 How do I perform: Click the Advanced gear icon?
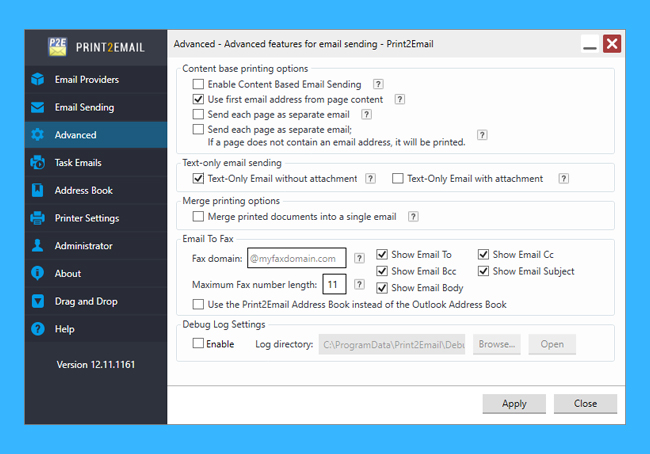click(x=37, y=135)
